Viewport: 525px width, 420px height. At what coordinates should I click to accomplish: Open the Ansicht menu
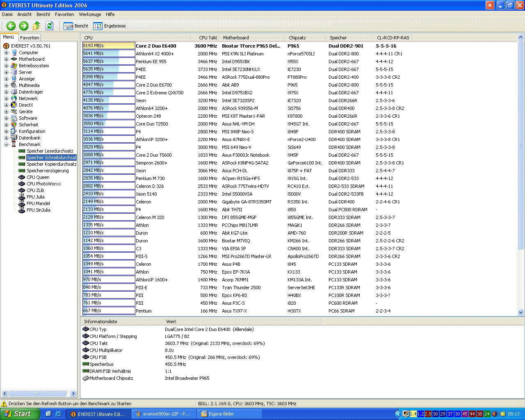[x=25, y=14]
